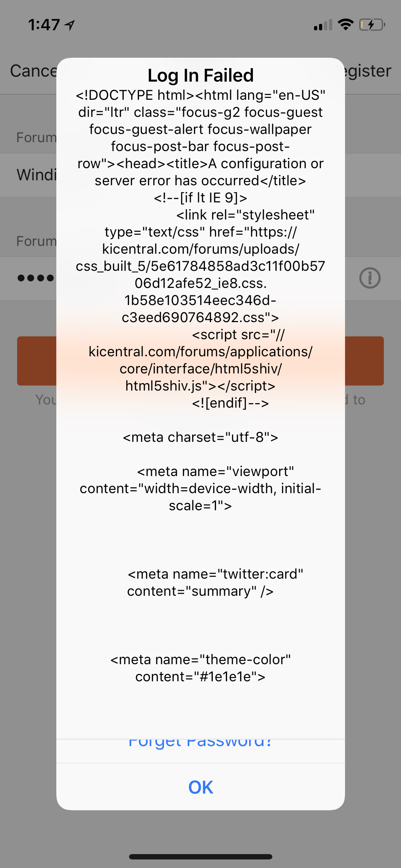This screenshot has width=401, height=868.
Task: Tap the home indicator bar
Action: coord(201,857)
